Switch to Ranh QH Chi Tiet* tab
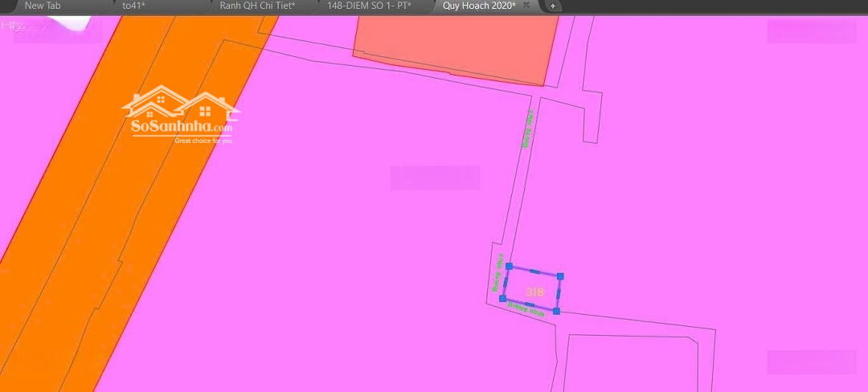This screenshot has width=868, height=392. (256, 6)
